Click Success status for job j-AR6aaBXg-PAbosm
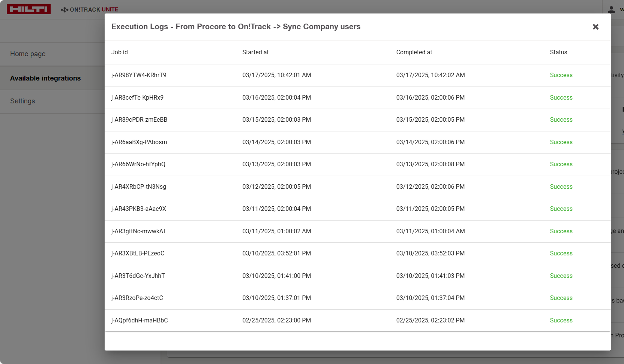 (x=561, y=142)
